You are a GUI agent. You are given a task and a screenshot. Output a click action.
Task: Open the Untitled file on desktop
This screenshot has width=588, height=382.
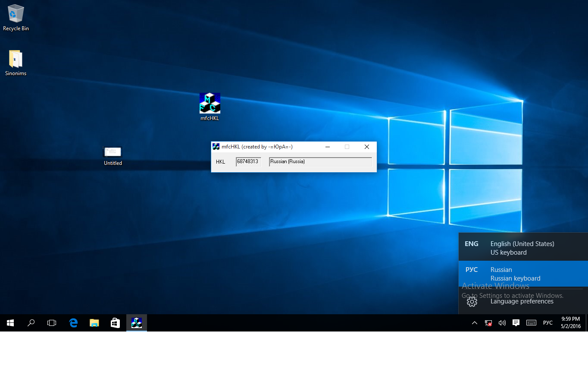coord(113,152)
